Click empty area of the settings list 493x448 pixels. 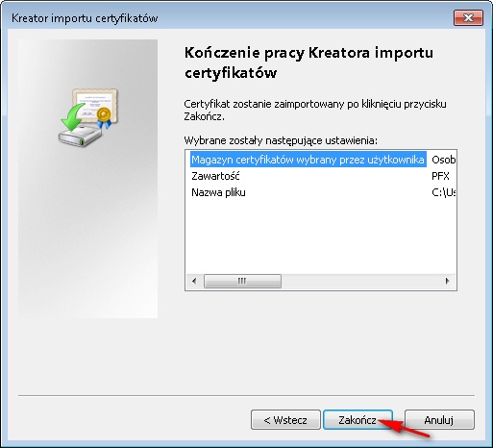click(320, 237)
